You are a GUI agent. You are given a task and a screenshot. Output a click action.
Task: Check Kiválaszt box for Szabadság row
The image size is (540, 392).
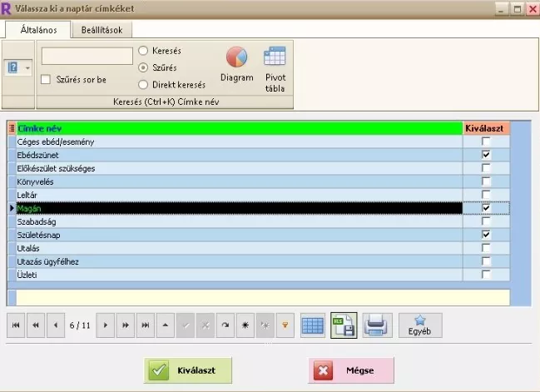(x=486, y=221)
